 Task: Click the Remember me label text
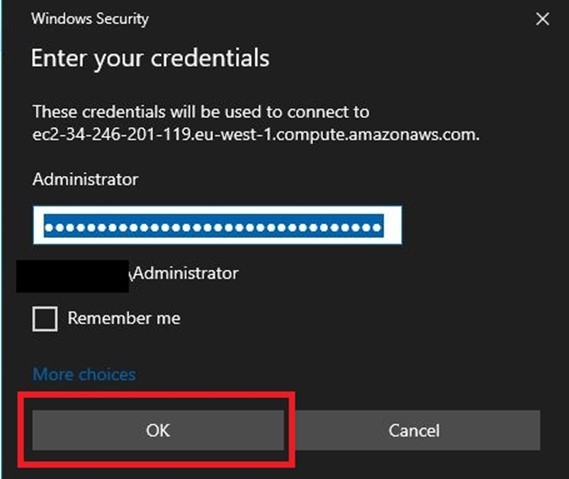tap(124, 318)
